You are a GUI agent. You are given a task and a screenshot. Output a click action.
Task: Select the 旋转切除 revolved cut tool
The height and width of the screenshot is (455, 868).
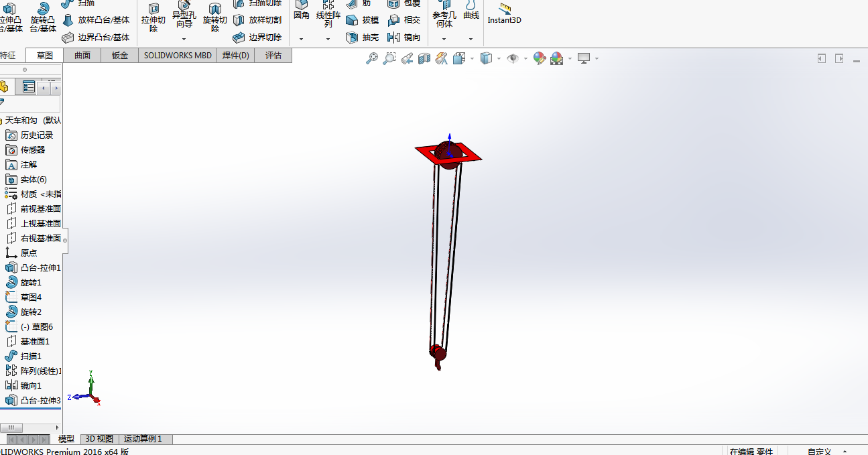click(x=214, y=17)
